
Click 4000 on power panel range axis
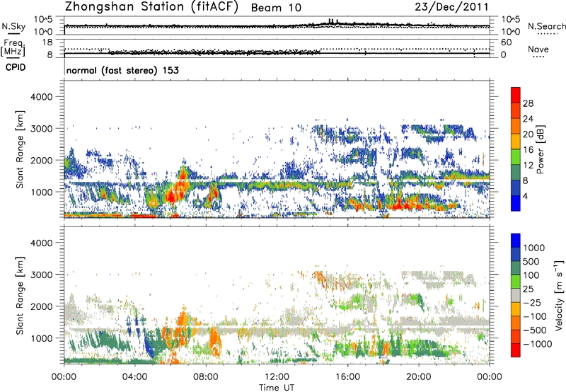coord(42,97)
